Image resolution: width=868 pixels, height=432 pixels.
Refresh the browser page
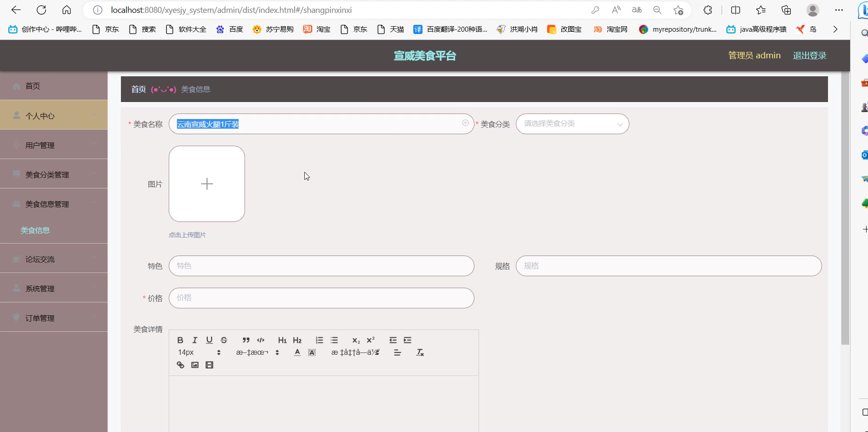(41, 10)
